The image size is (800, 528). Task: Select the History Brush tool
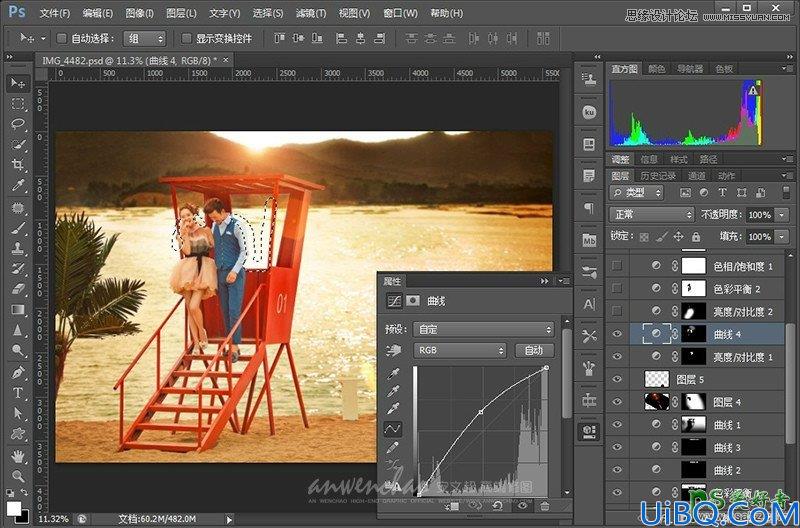pyautogui.click(x=18, y=269)
